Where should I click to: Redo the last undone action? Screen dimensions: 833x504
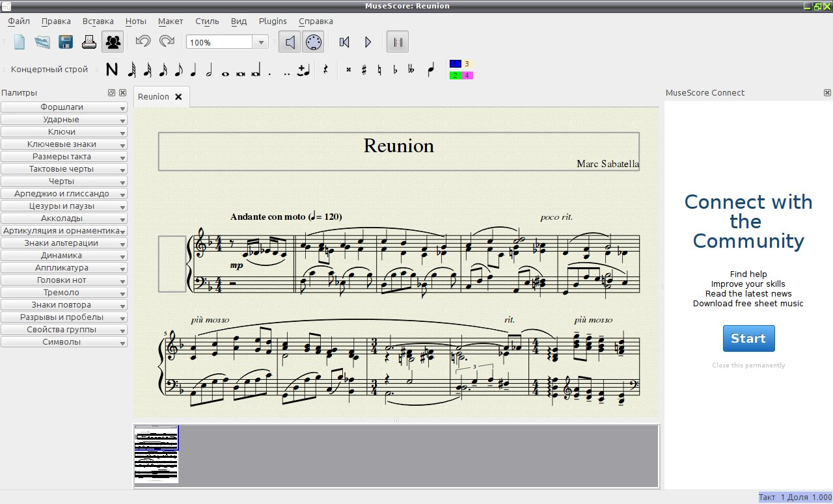[x=167, y=42]
